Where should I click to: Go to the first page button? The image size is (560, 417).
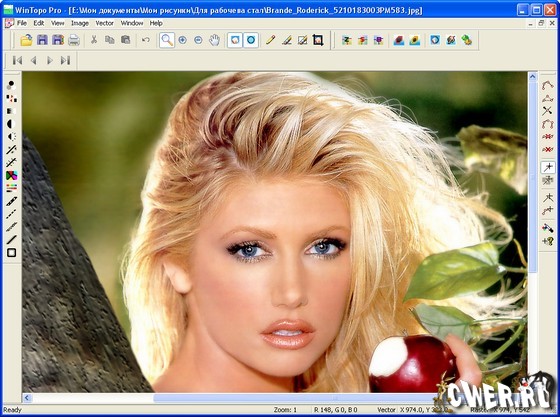coord(17,60)
